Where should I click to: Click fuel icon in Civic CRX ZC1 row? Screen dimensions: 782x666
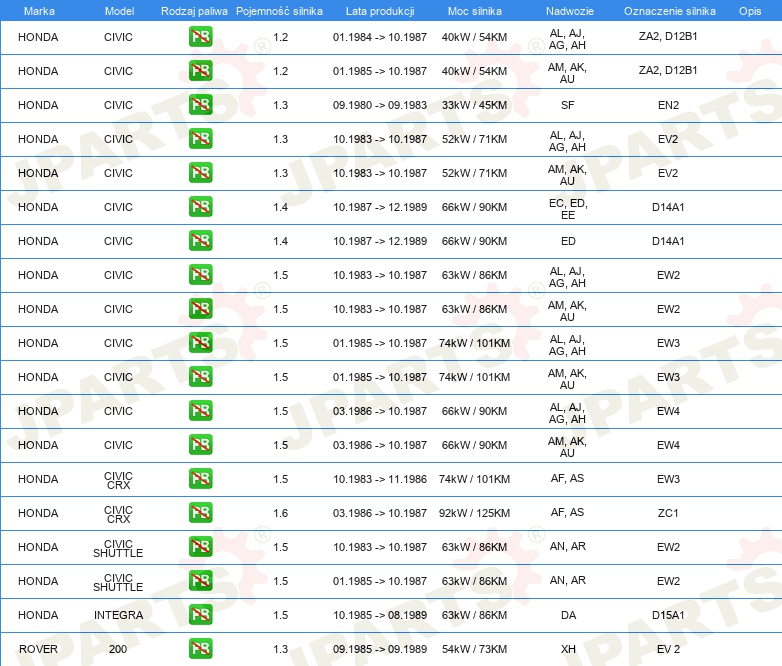pos(200,513)
